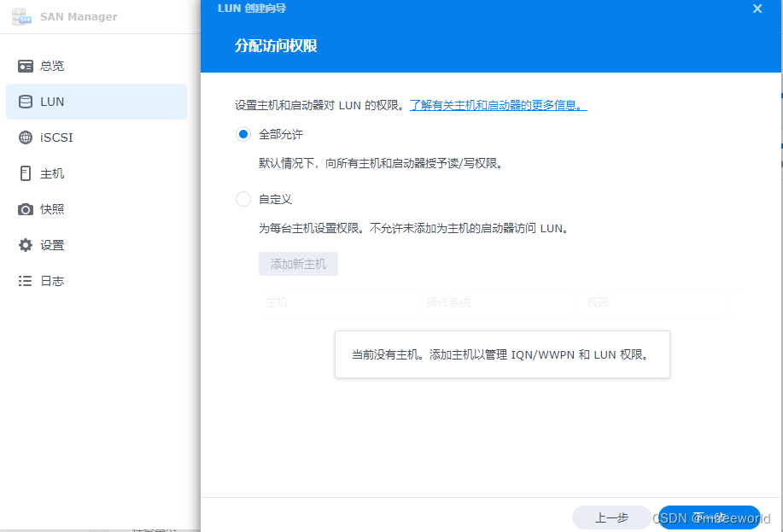The width and height of the screenshot is (783, 532).
Task: Select the 全部允许 radio option
Action: click(x=242, y=134)
